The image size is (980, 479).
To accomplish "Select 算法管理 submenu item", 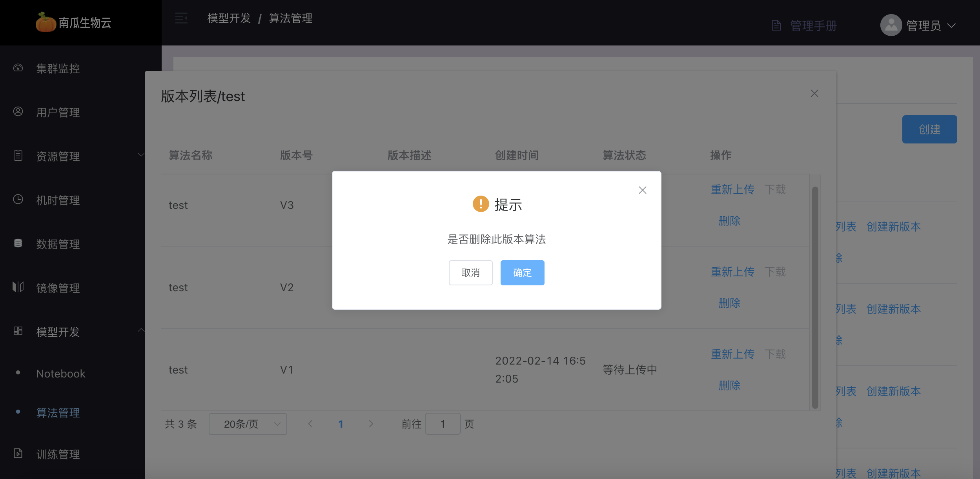I will point(58,413).
